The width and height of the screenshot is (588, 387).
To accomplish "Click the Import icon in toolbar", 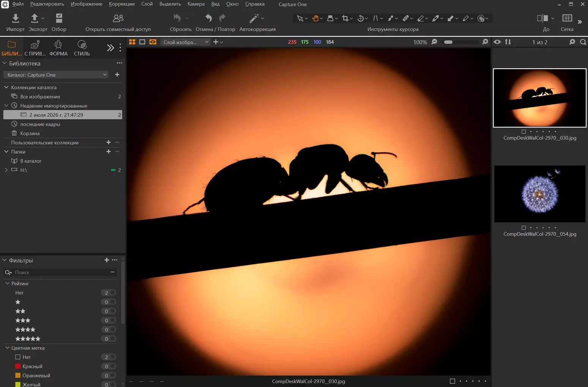I will click(x=15, y=18).
